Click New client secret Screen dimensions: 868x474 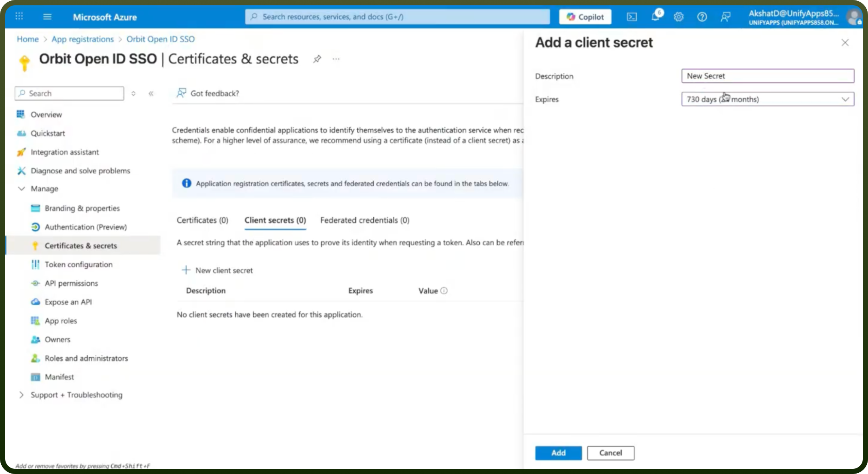click(x=217, y=270)
